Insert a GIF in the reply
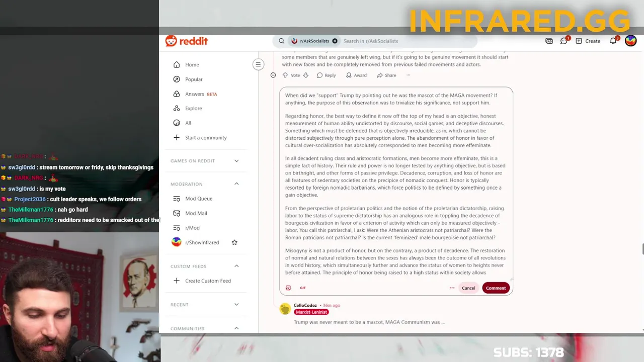 click(x=303, y=288)
